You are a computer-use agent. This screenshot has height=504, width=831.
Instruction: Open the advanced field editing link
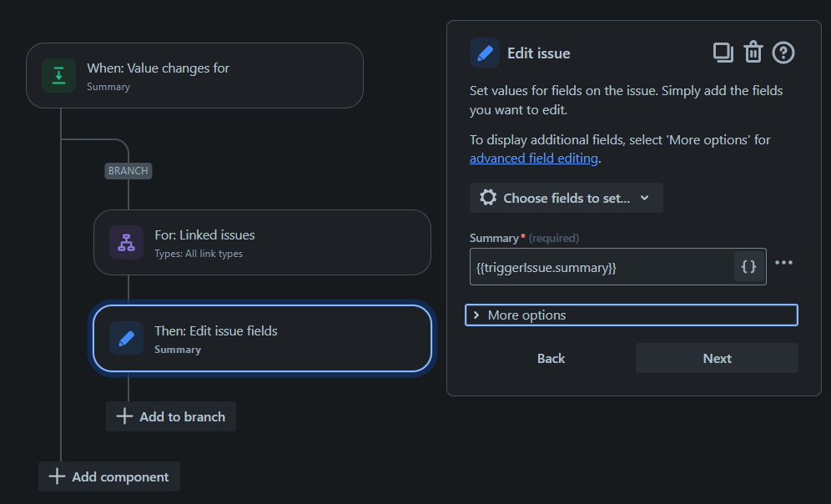[x=533, y=158]
